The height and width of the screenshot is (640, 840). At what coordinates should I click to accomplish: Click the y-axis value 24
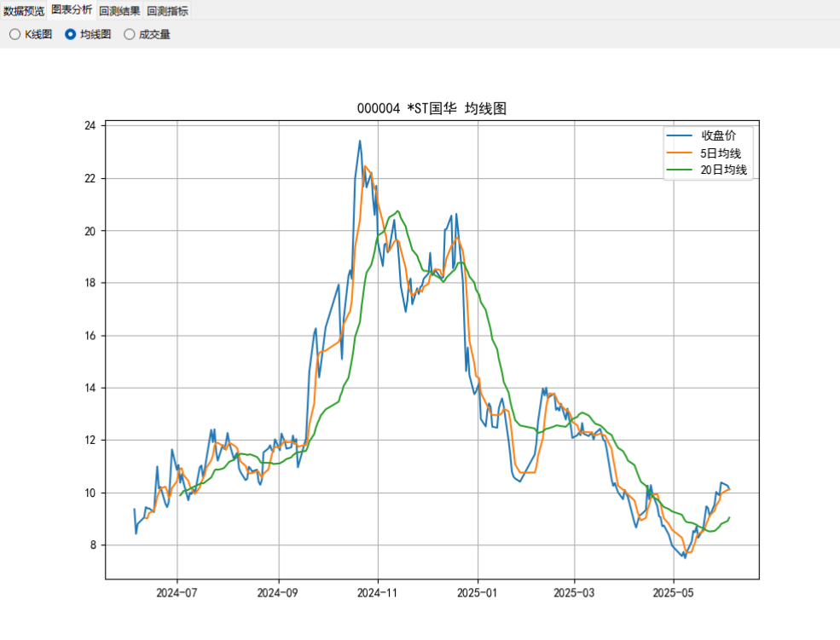point(90,126)
